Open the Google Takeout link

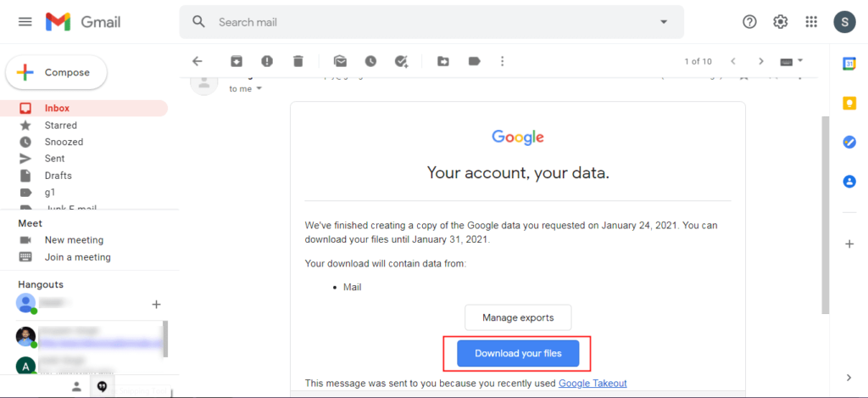point(593,383)
